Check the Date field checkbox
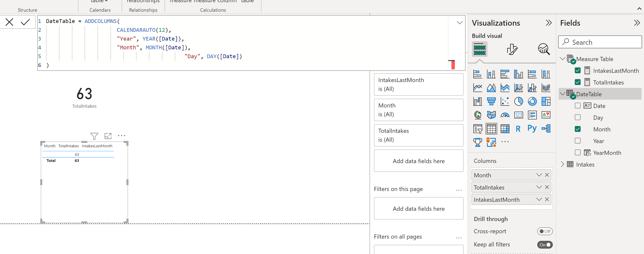 click(577, 106)
